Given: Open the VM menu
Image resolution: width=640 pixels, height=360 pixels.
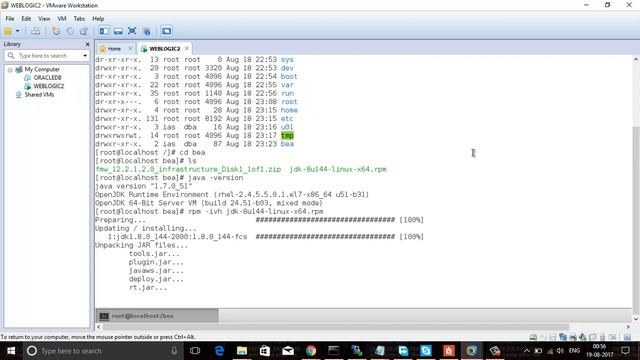Looking at the screenshot, I should (x=62, y=19).
